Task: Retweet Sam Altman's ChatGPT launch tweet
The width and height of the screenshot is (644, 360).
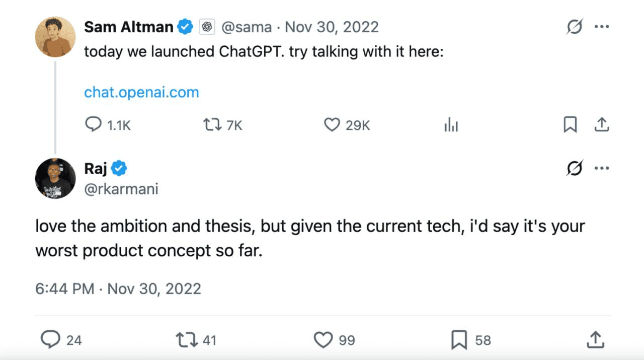Action: click(x=212, y=124)
